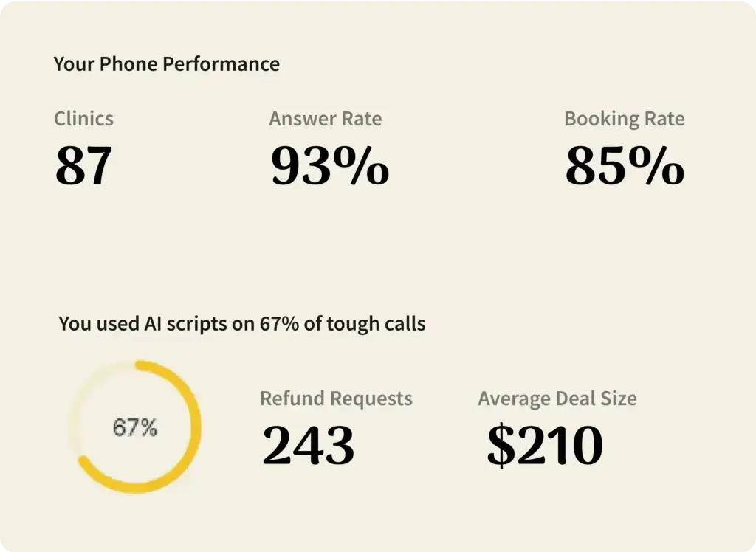Viewport: 756px width, 552px height.
Task: Click the $210 average deal value
Action: tap(545, 446)
